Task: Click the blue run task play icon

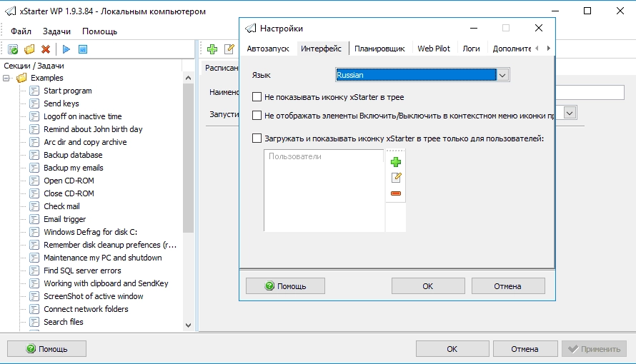Action: tap(66, 49)
